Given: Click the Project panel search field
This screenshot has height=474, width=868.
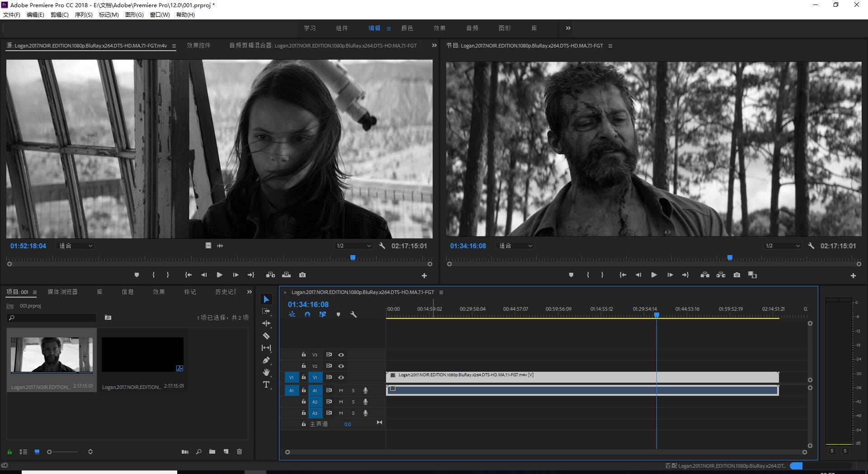Looking at the screenshot, I should pos(52,318).
